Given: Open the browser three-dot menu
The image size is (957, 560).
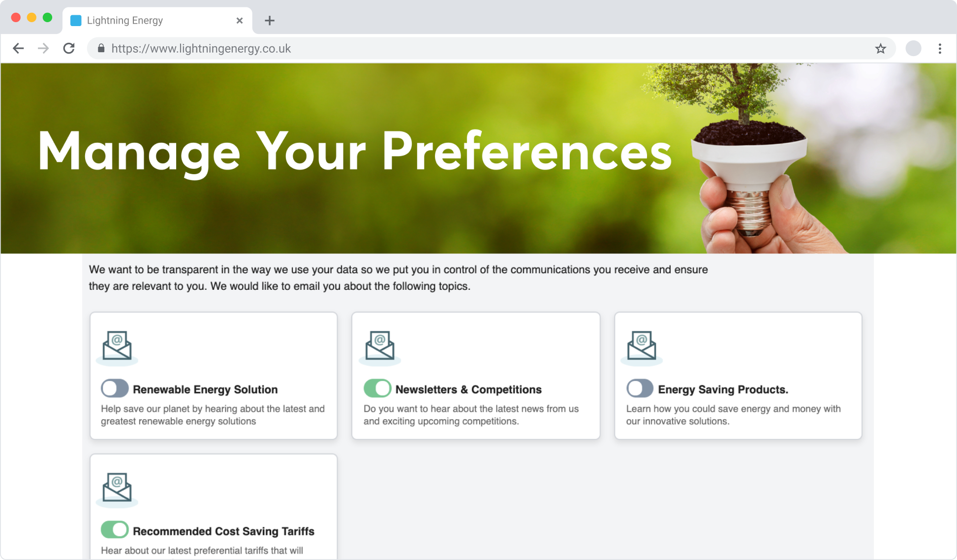Looking at the screenshot, I should (x=940, y=48).
